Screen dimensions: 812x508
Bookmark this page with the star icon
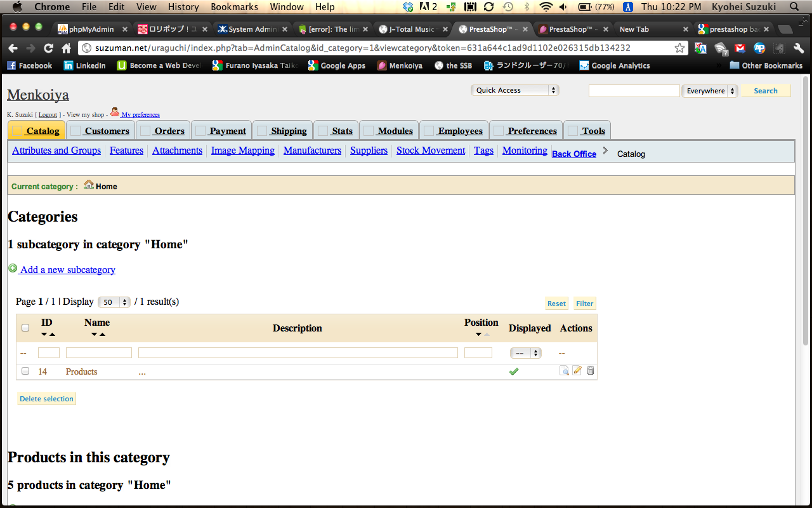click(x=679, y=48)
